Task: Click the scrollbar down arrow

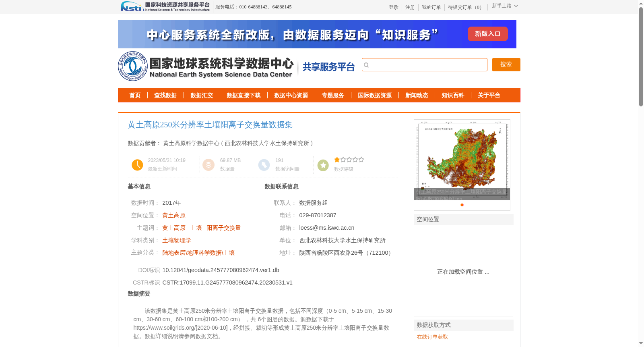Action: pos(641,344)
